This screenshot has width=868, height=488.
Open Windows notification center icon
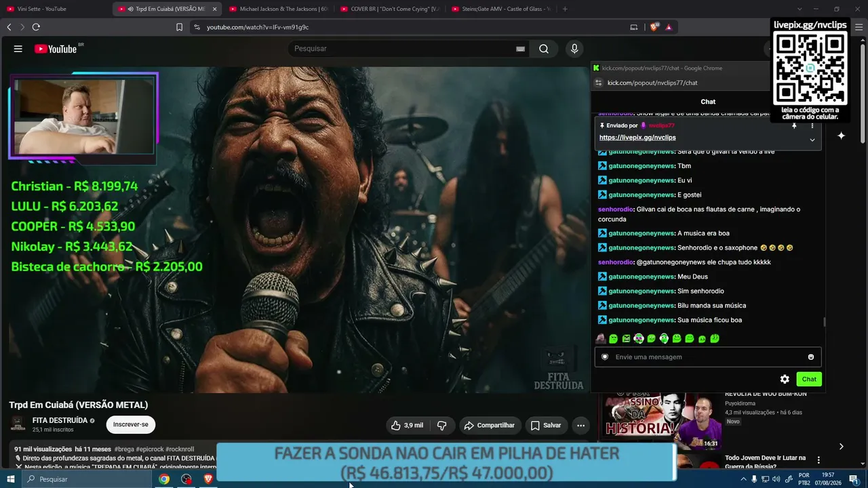point(854,479)
